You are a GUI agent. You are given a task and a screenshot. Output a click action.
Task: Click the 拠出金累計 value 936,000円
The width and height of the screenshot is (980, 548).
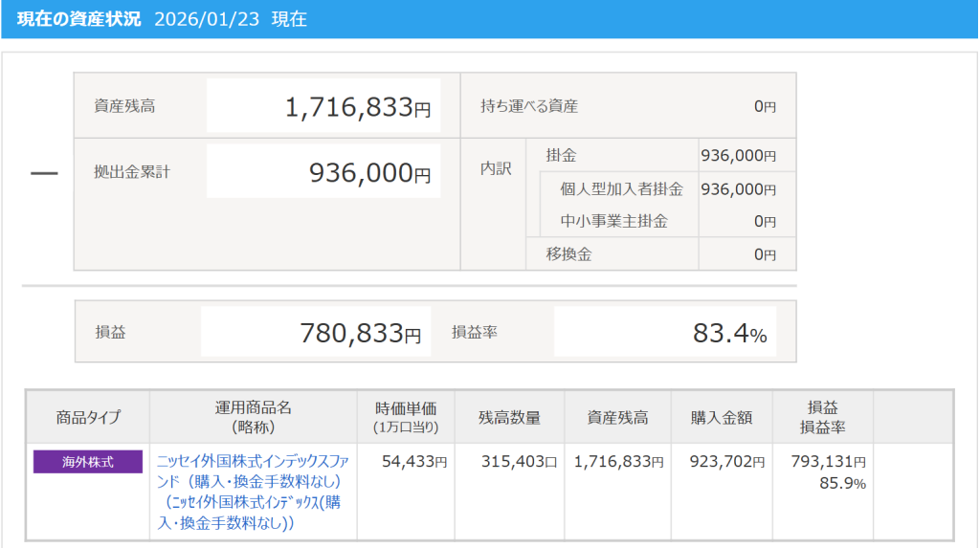pos(370,172)
